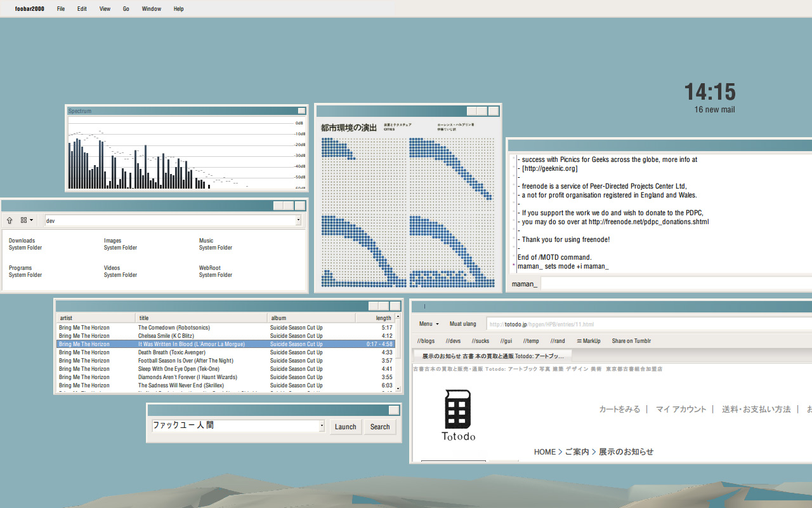
Task: Click the Totodo book logo
Action: click(x=458, y=415)
